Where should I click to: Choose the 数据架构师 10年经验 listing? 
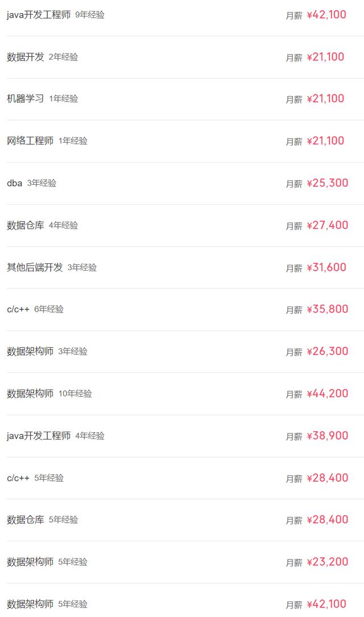pos(30,394)
